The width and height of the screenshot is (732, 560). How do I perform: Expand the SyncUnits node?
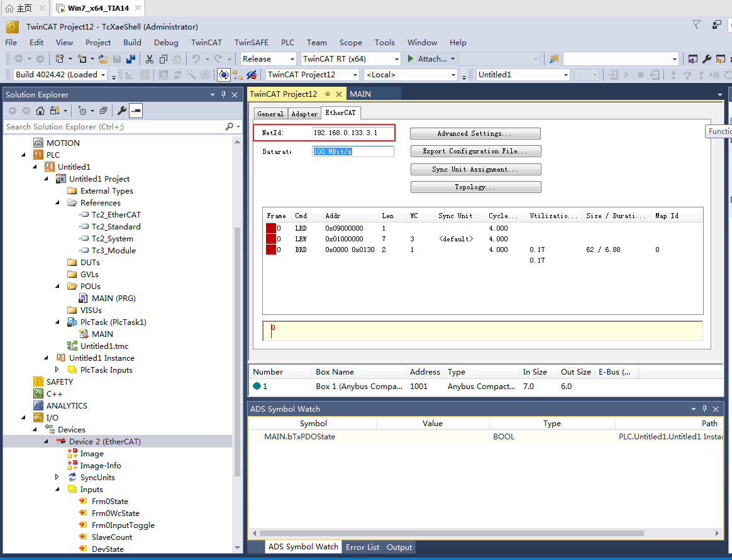(57, 477)
